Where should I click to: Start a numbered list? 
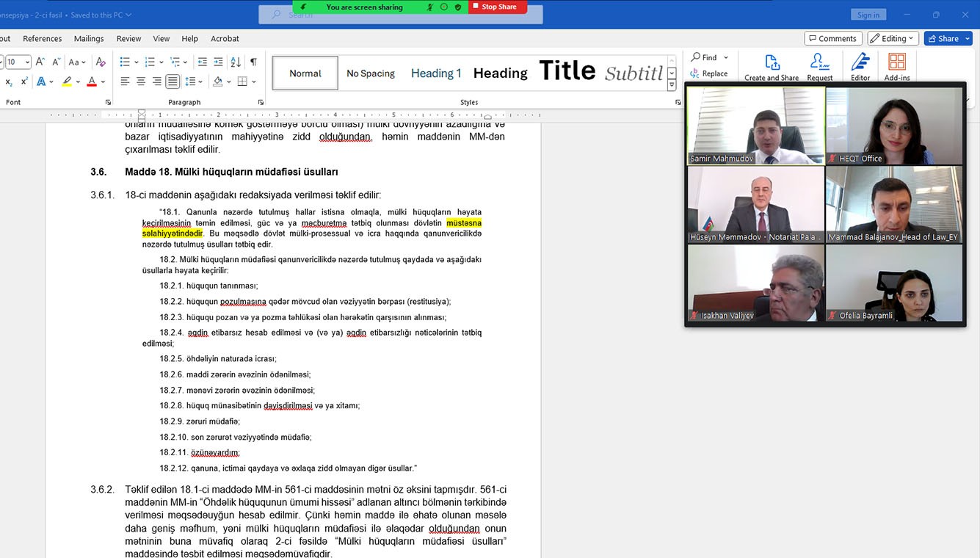coord(150,62)
